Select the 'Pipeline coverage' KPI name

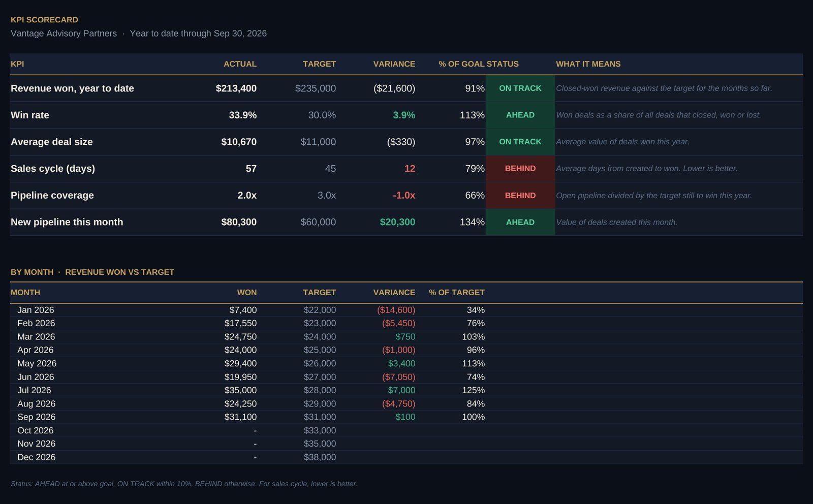(x=52, y=196)
